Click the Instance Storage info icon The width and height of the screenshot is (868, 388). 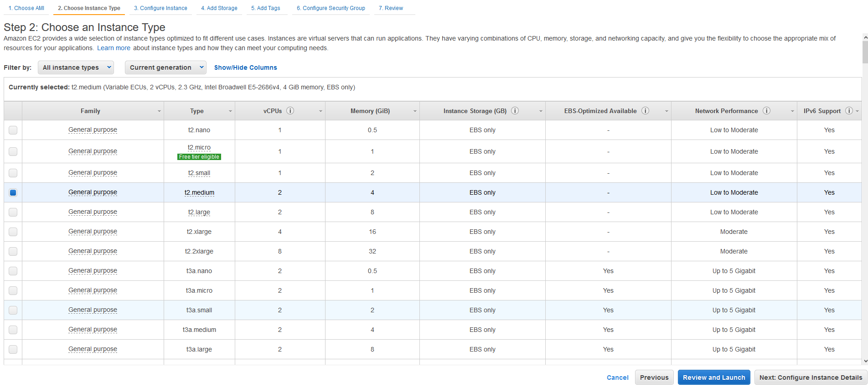[x=515, y=111]
